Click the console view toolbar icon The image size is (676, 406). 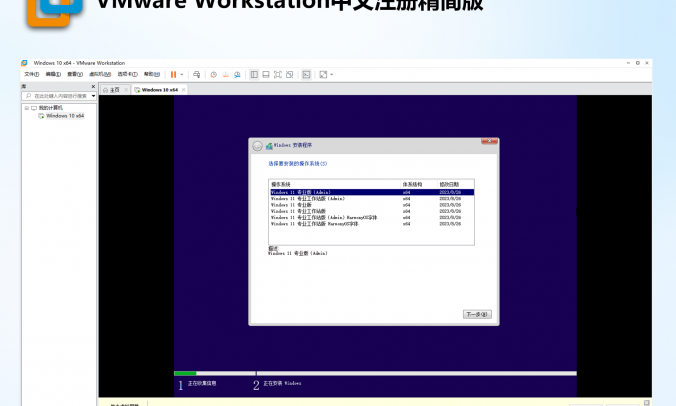[306, 75]
